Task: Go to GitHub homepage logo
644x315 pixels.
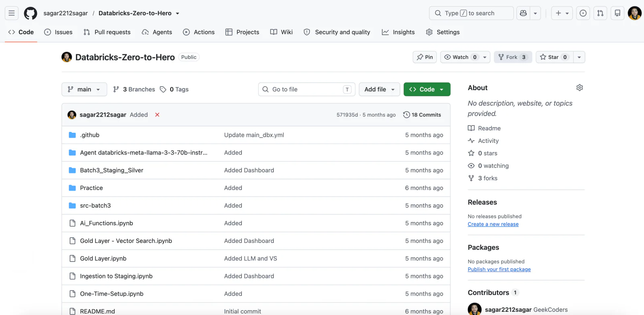Action: pyautogui.click(x=31, y=13)
